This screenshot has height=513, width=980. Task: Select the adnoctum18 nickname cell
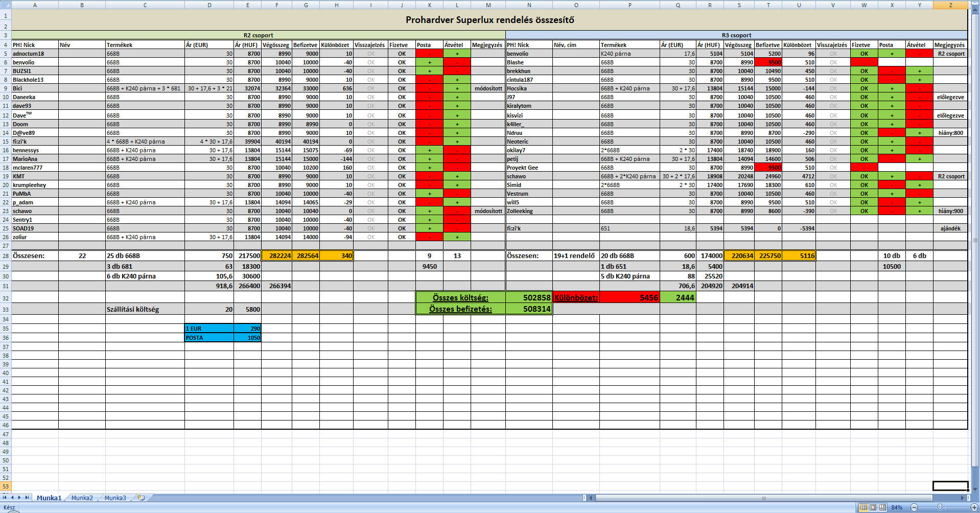[35, 54]
